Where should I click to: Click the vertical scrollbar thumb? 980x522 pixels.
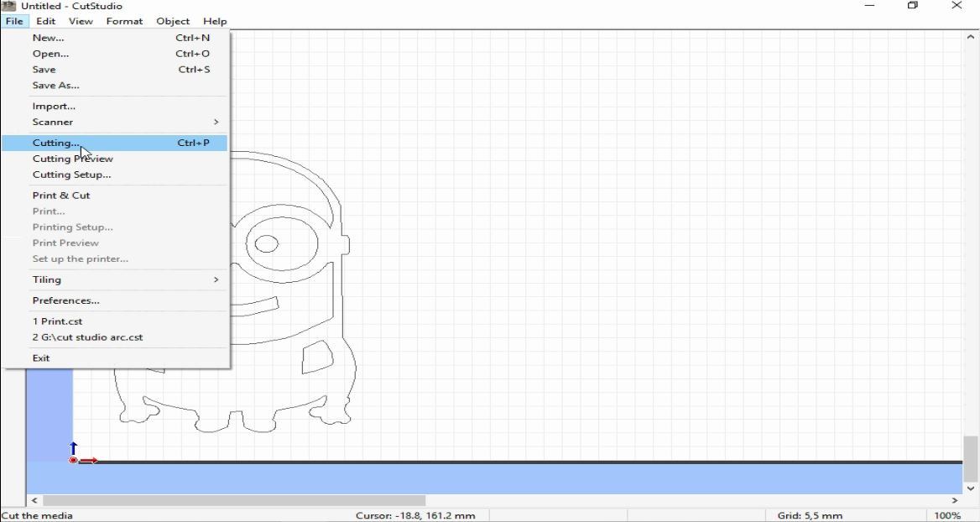(971, 457)
